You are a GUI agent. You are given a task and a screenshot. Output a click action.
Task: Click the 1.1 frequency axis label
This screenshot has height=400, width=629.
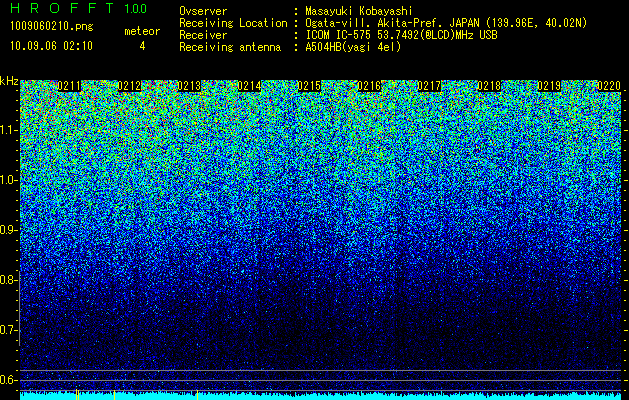coord(8,130)
